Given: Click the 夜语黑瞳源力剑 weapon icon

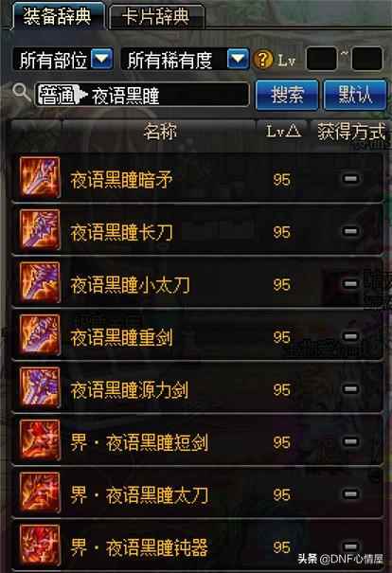Looking at the screenshot, I should pos(40,387).
